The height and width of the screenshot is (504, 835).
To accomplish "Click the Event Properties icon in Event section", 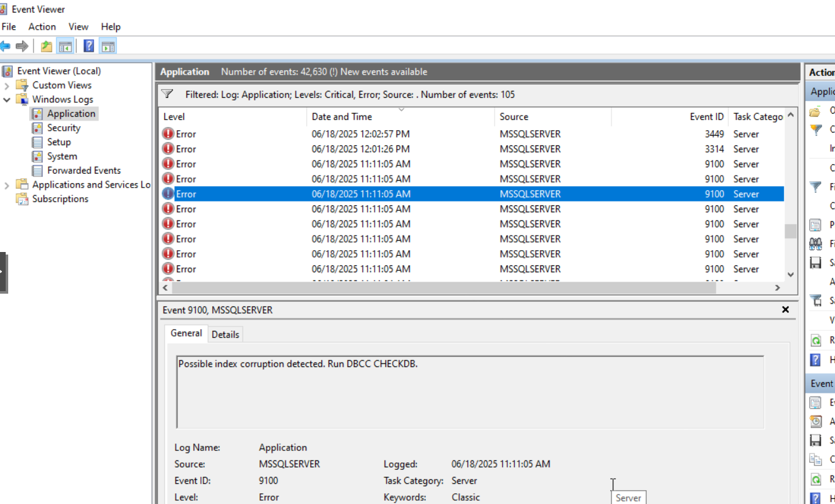I will [x=815, y=402].
